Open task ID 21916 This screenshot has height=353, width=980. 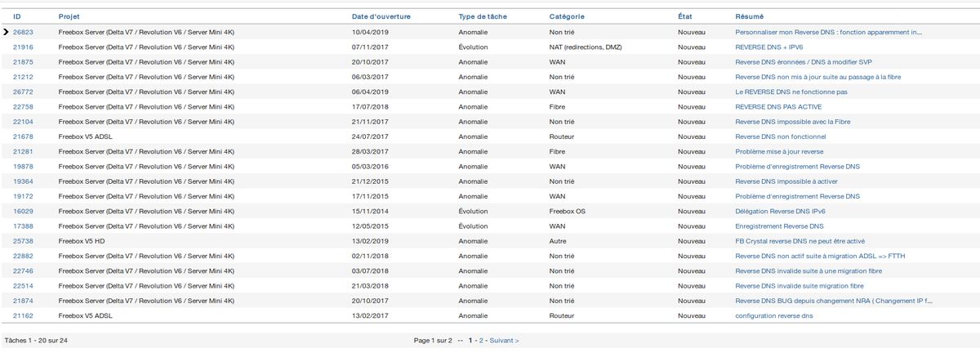[x=23, y=47]
